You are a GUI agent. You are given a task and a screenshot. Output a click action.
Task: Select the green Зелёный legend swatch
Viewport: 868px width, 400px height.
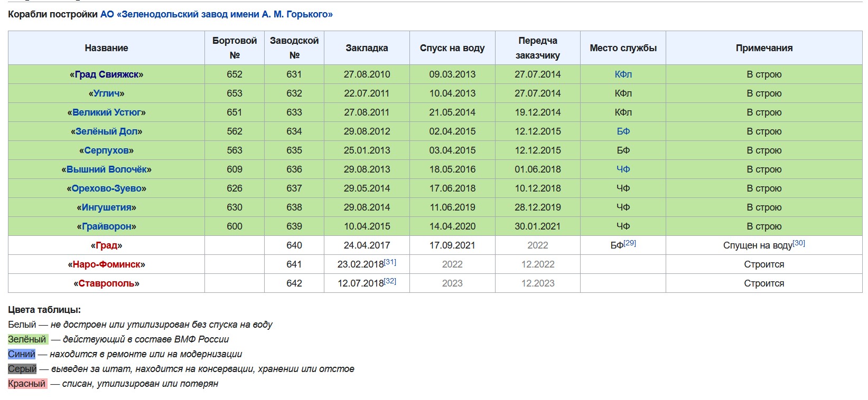(27, 339)
